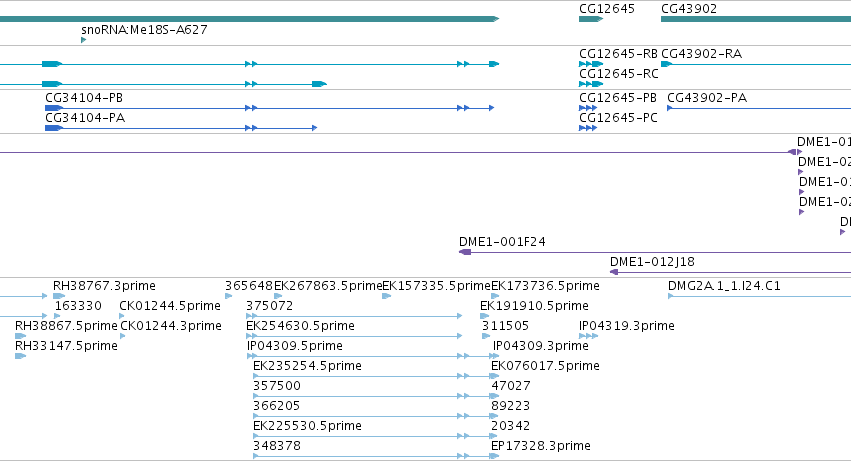Click the RH33147.5prime light-blue arrow glyph
851x461 pixels.
pos(20,356)
